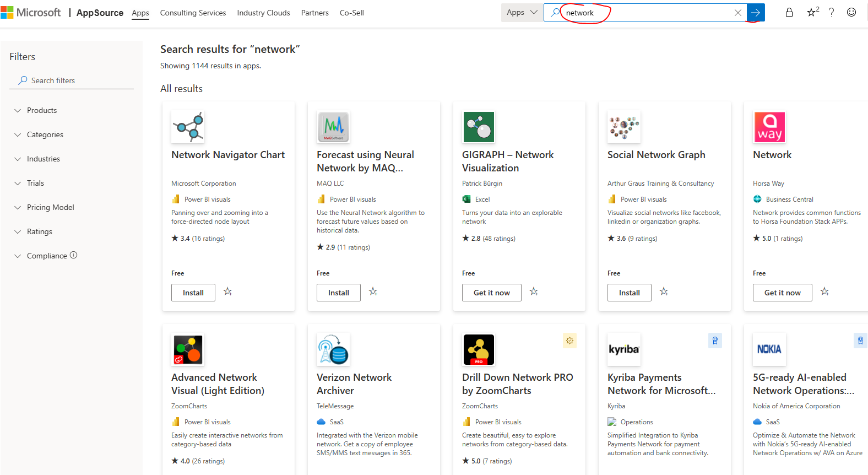The image size is (868, 475).
Task: Click the SaaS label on Verizon card
Action: 337,422
